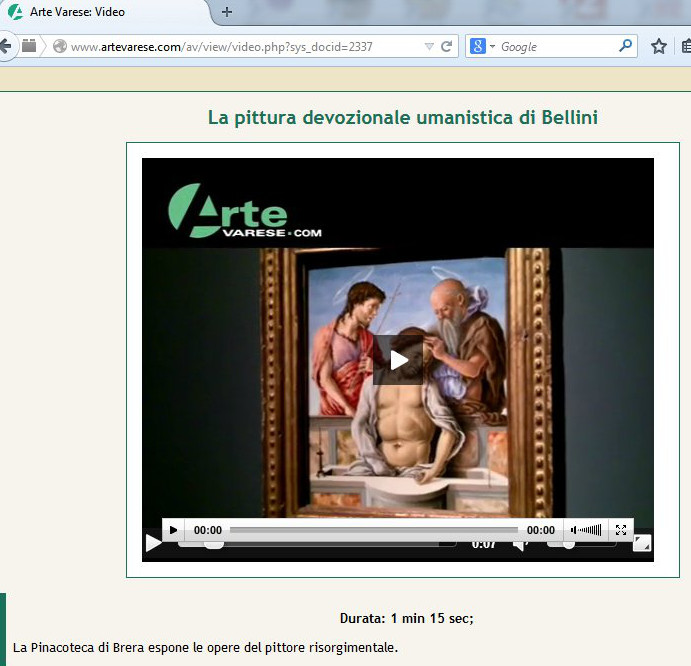Image resolution: width=691 pixels, height=666 pixels.
Task: Click the partially hidden speaker icon below the control bar
Action: [x=520, y=546]
